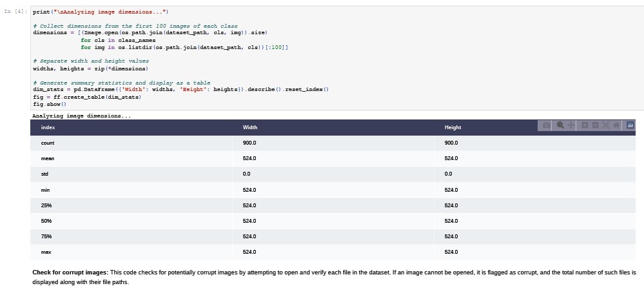Click the 'mean' row label
644x288 pixels.
point(48,158)
